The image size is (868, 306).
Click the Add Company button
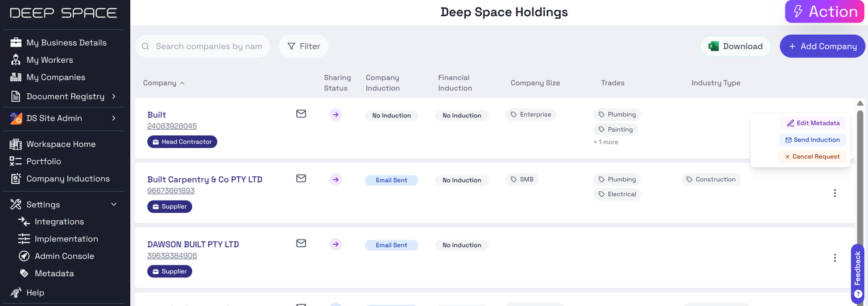point(822,47)
